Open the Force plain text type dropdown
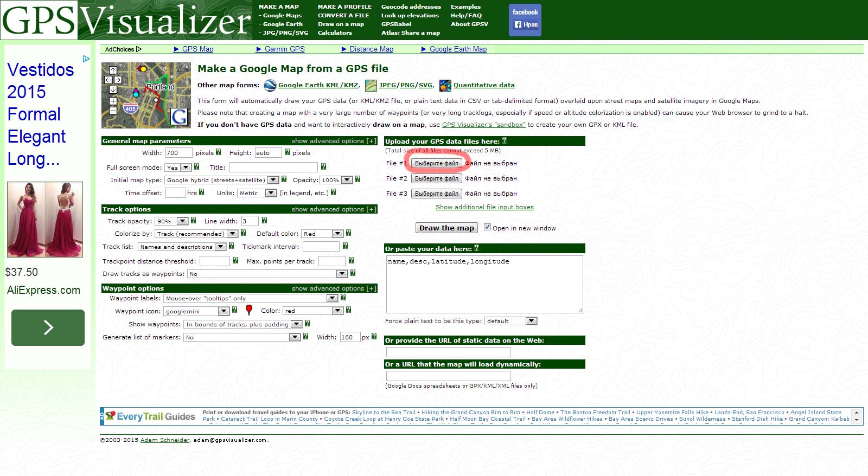Image resolution: width=868 pixels, height=476 pixels. [510, 321]
